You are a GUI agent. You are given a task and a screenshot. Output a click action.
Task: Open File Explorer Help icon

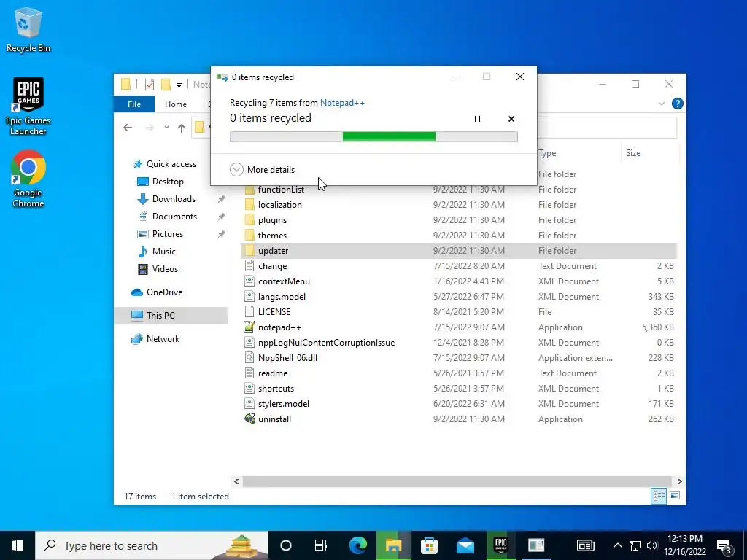[677, 104]
